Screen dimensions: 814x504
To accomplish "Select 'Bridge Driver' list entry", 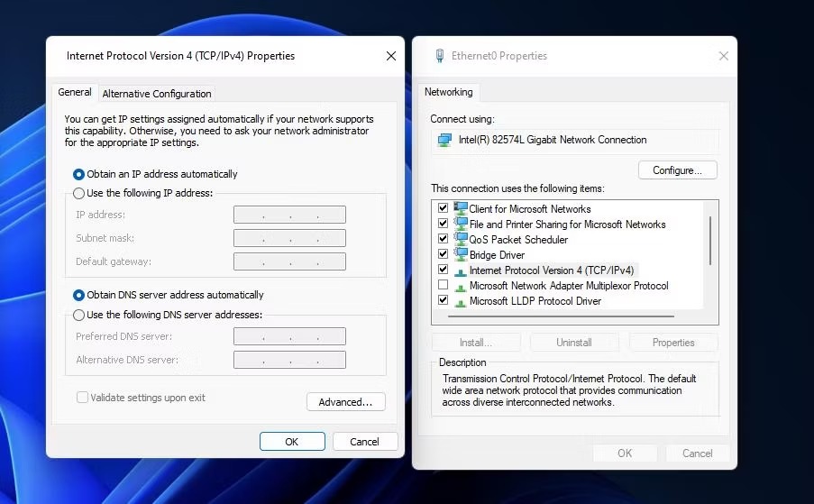I will (497, 255).
